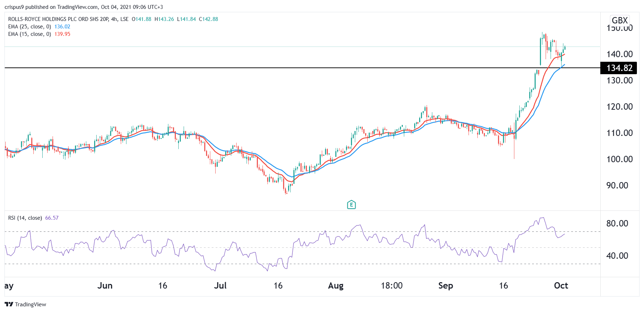The width and height of the screenshot is (644, 312).
Task: Click the TradingView logo at bottom left
Action: (x=26, y=304)
